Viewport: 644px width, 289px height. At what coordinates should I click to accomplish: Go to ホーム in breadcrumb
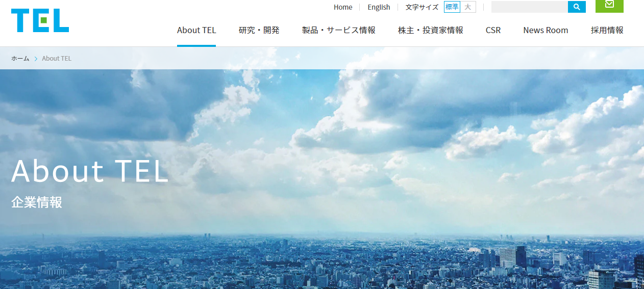(20, 59)
